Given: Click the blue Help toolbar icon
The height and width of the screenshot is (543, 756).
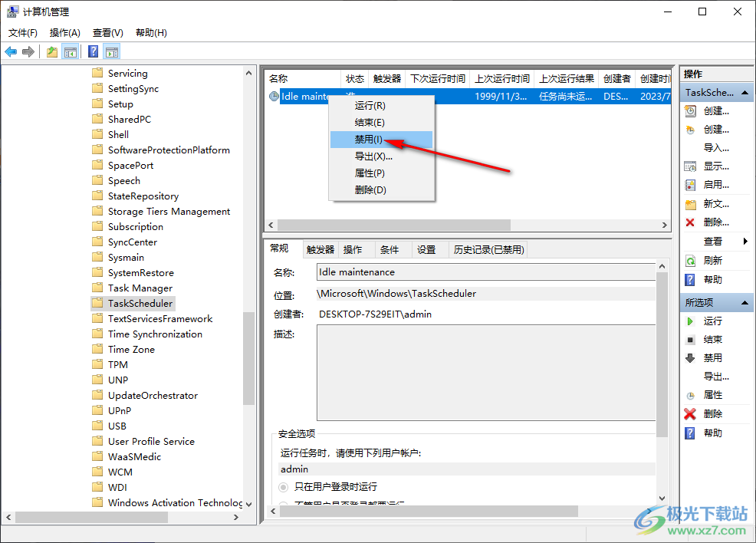Looking at the screenshot, I should (x=94, y=51).
